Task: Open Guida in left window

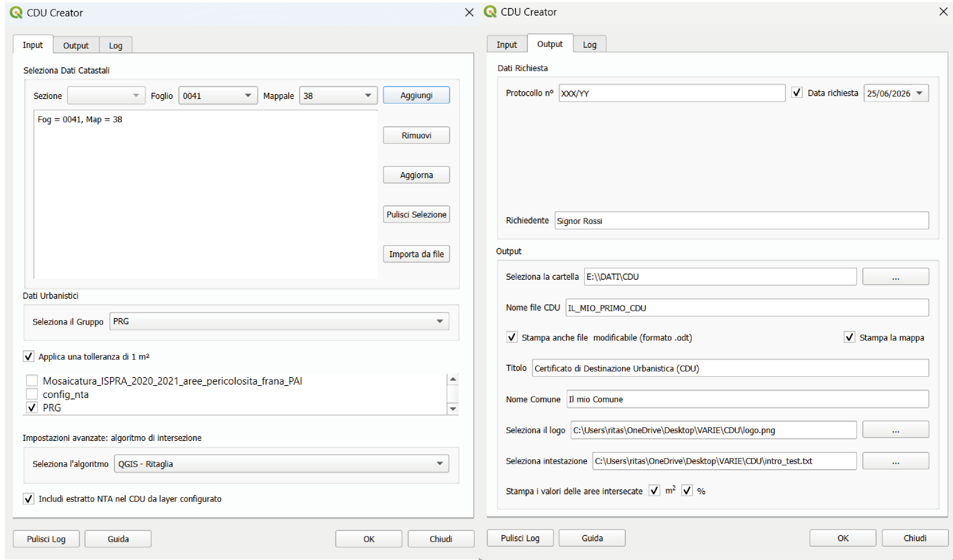Action: (118, 539)
